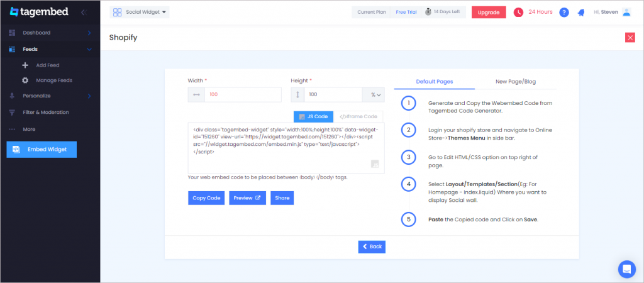Click the Personalize brush icon
This screenshot has height=283, width=644.
coord(12,96)
